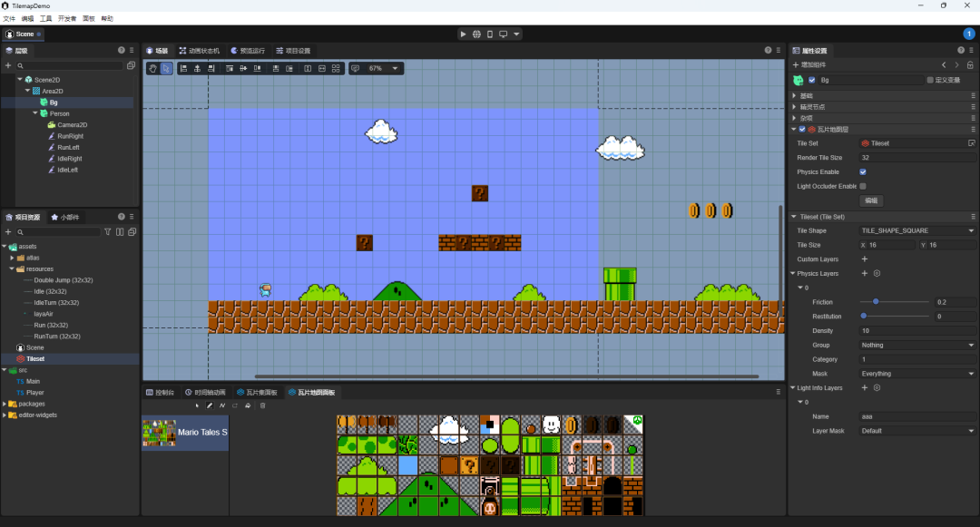The width and height of the screenshot is (980, 527).
Task: Click the Render Tile Size input field
Action: coord(916,157)
